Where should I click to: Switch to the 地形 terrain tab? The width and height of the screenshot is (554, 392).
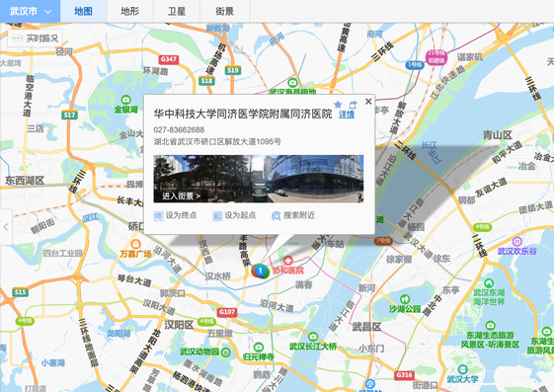[129, 11]
